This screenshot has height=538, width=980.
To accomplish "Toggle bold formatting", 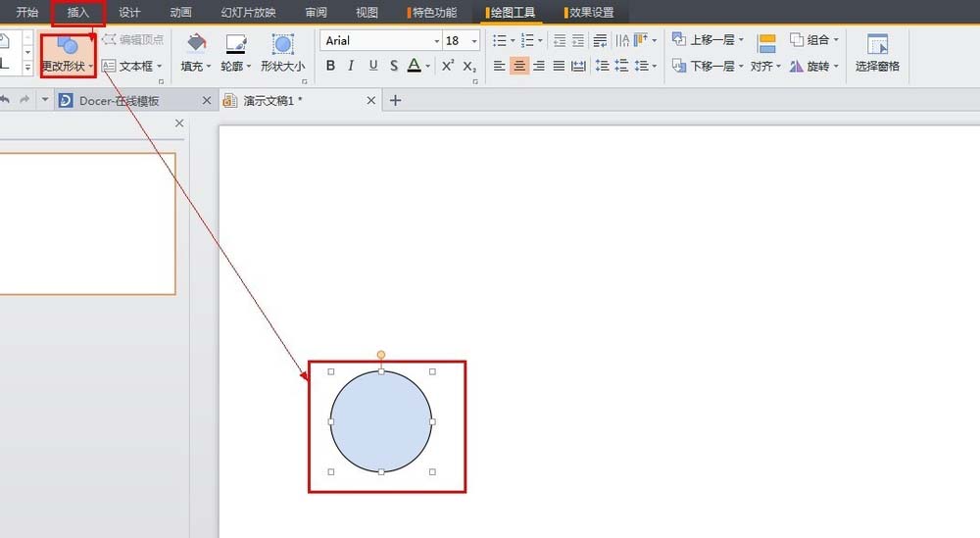I will coord(330,66).
